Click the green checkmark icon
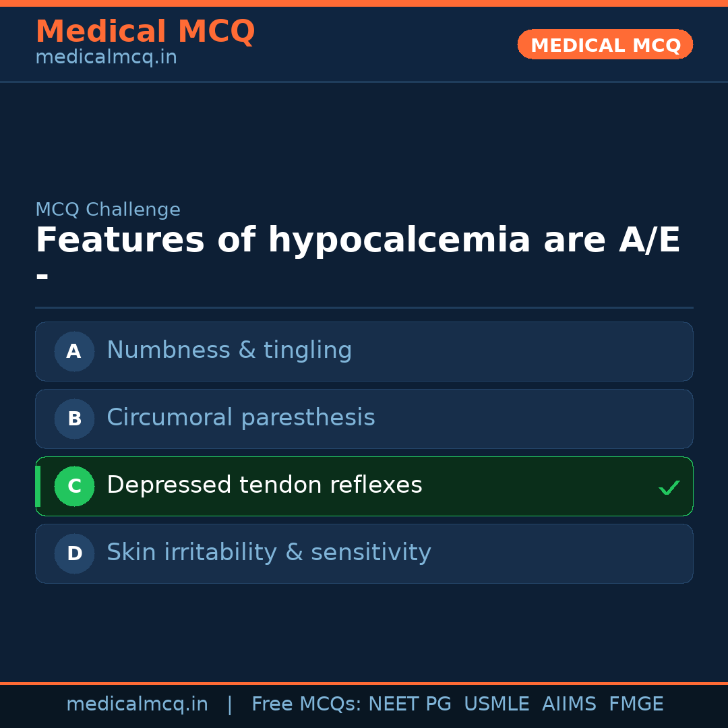Screen dimensions: 728x728 click(x=669, y=487)
